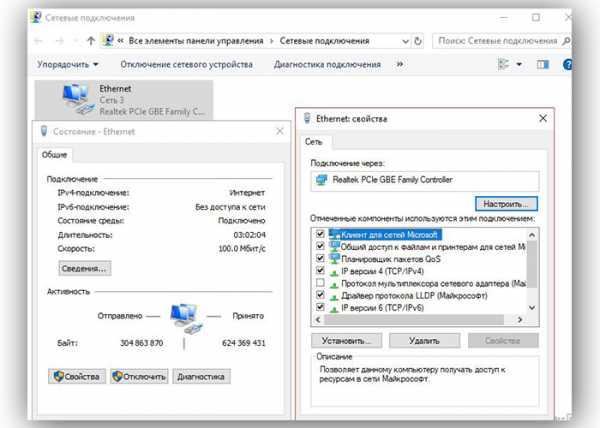600x428 pixels.
Task: Click the vertical scrollbar in components list
Action: coord(532,264)
